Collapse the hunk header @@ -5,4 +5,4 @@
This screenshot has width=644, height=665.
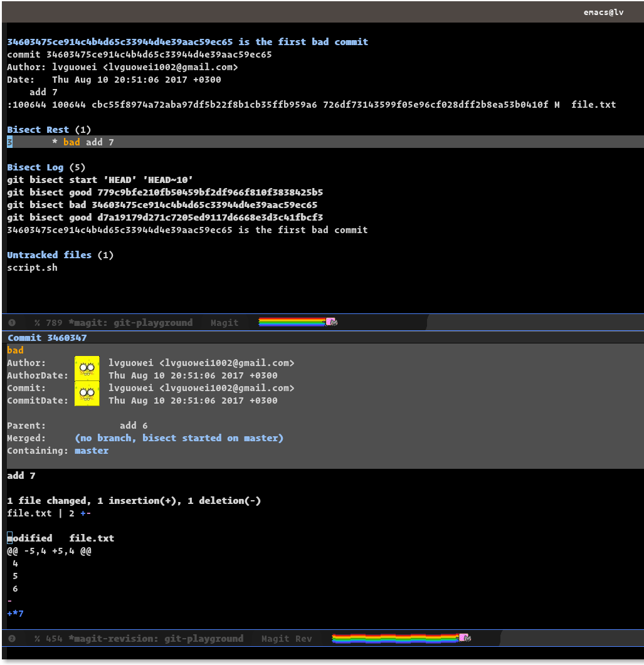pyautogui.click(x=49, y=552)
